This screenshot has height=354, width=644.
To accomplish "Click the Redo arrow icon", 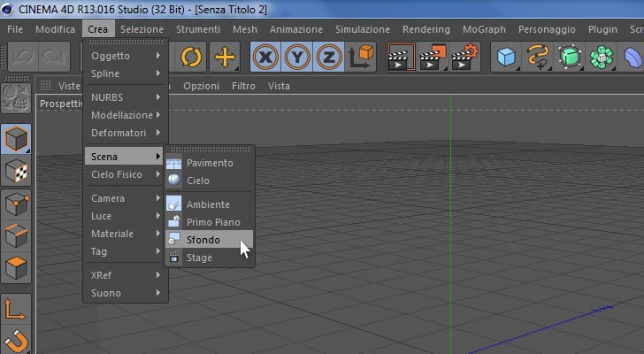I will pos(54,57).
